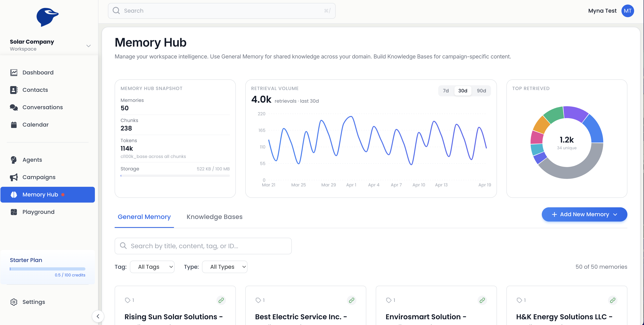This screenshot has width=644, height=325.
Task: Select the General Memory tab
Action: [x=144, y=217]
